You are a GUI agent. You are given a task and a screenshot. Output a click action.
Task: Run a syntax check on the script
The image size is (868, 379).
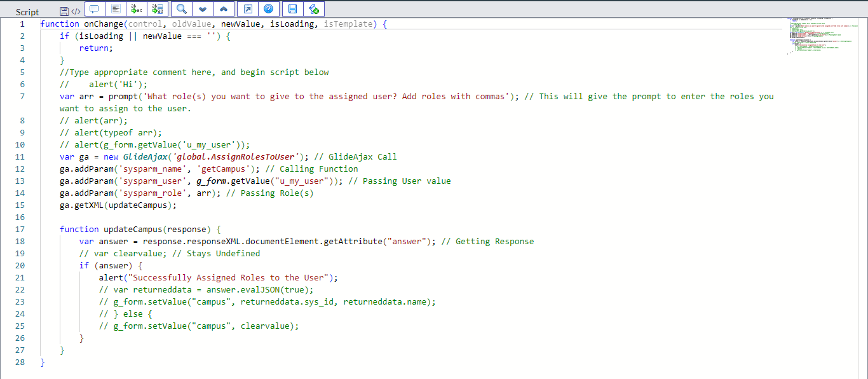tap(313, 9)
